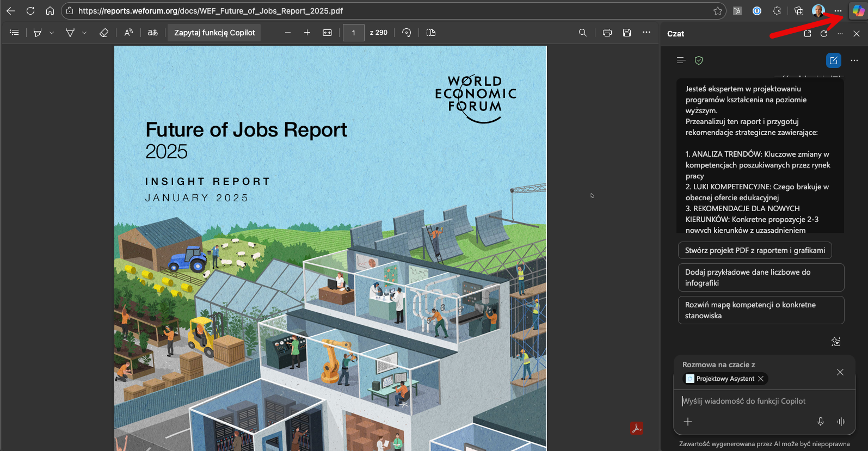
Task: Save the PDF with the disk icon
Action: [627, 33]
